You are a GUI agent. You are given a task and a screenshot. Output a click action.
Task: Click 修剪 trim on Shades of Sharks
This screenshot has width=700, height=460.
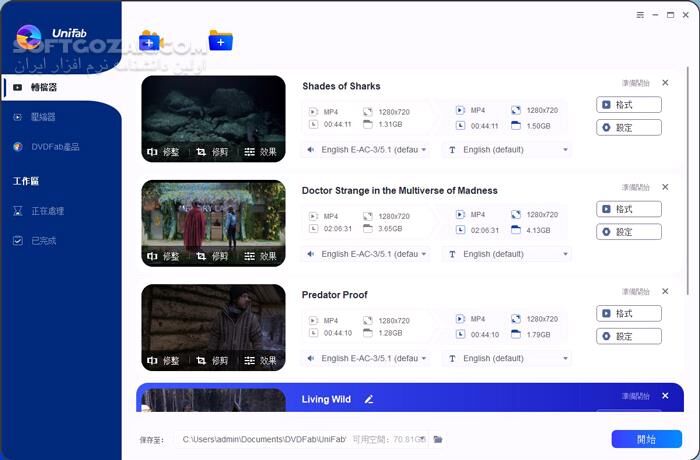[x=212, y=152]
